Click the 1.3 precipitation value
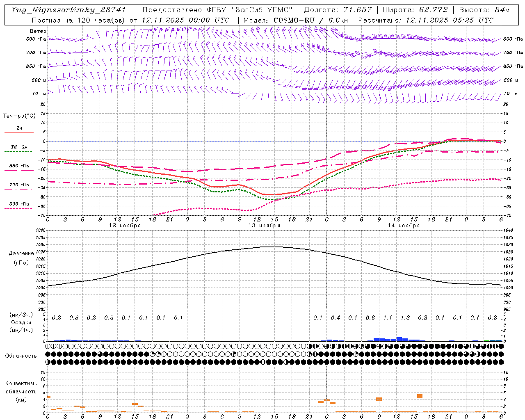 pyautogui.click(x=405, y=318)
